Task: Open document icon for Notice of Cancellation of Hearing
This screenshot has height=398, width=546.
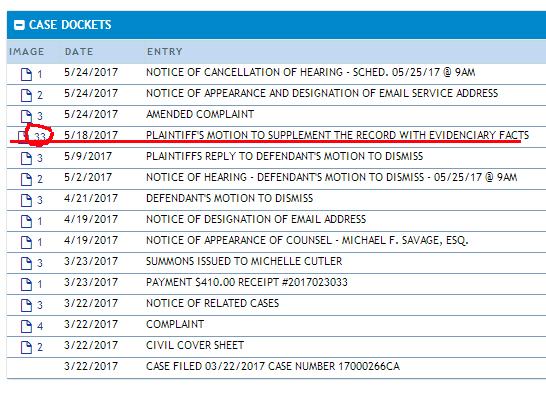Action: coord(26,74)
